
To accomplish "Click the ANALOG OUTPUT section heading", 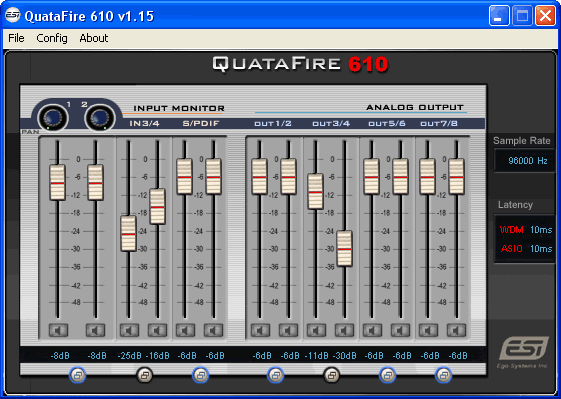I will click(415, 107).
